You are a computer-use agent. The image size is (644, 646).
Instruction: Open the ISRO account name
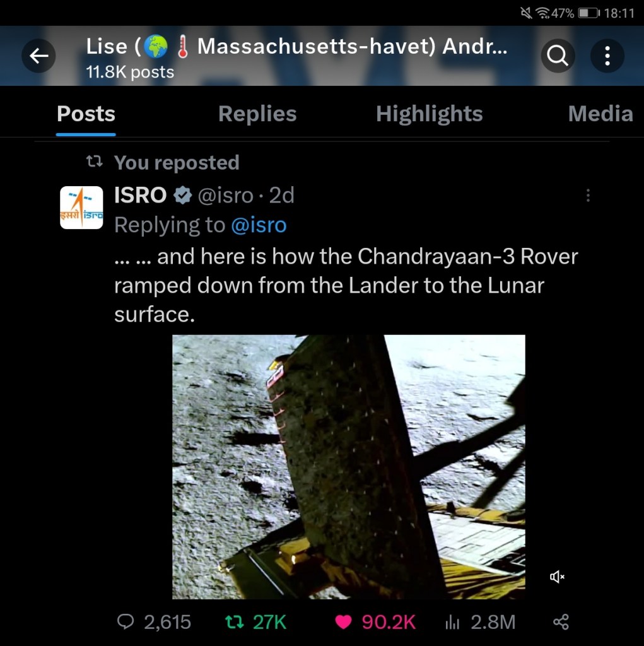[x=141, y=195]
